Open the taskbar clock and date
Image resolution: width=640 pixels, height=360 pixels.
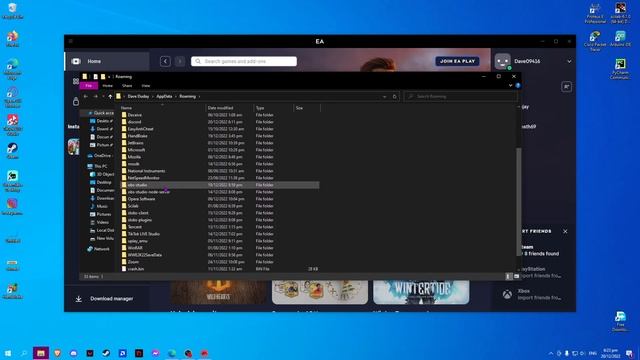point(611,353)
